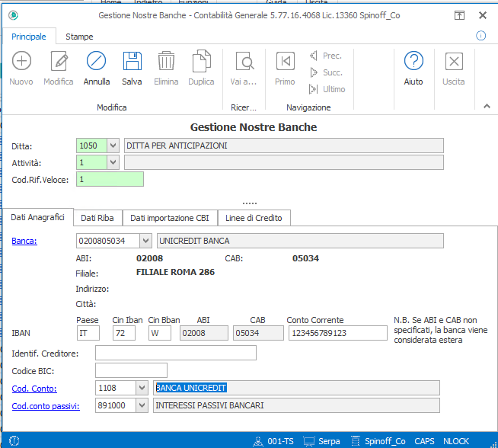Click the DITTA PER ANTICIPAZIONI field
Screen dimensions: 498x448
point(284,146)
